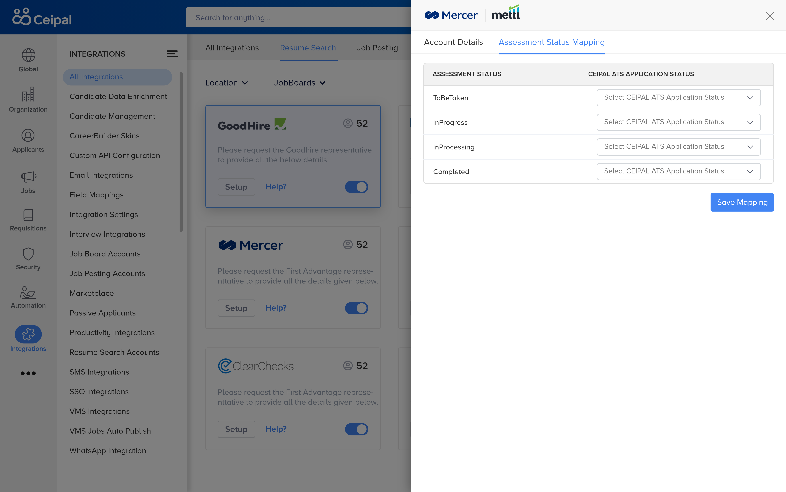Select the Resume Search tab
This screenshot has height=492, width=786.
[308, 48]
